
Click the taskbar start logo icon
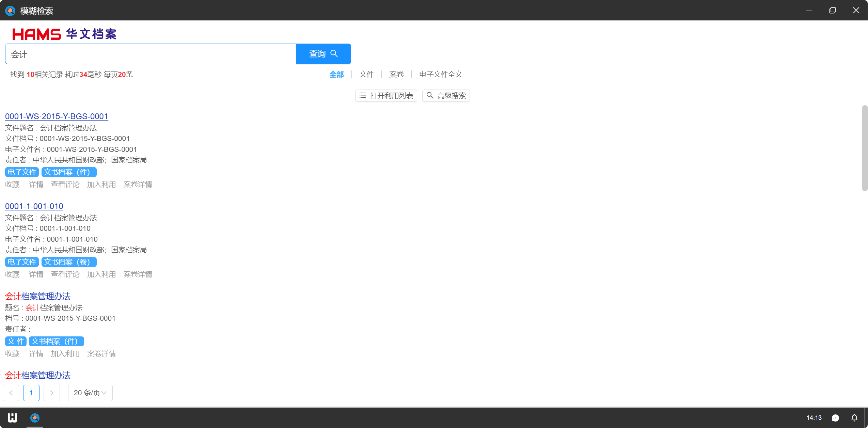point(12,417)
